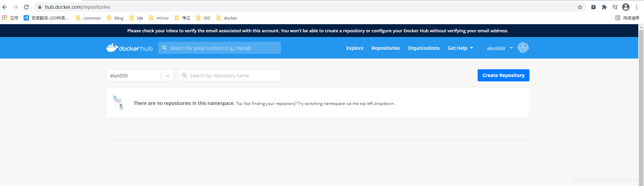The height and width of the screenshot is (186, 644).
Task: Click the padlock site info icon
Action: (x=40, y=7)
